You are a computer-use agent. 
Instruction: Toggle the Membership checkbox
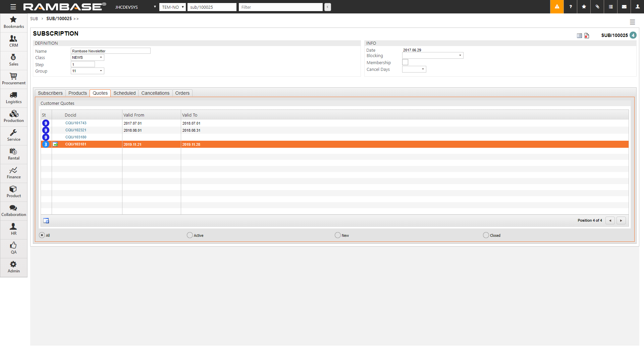click(x=405, y=62)
